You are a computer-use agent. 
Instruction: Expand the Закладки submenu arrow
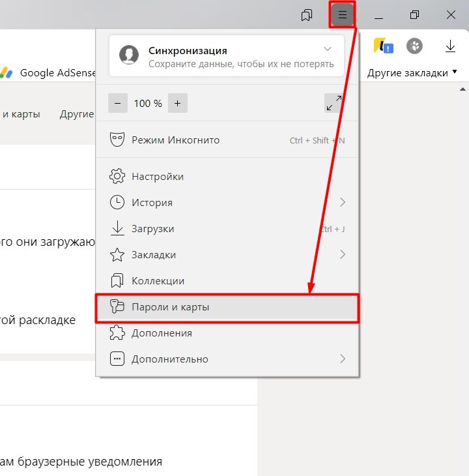tap(343, 255)
